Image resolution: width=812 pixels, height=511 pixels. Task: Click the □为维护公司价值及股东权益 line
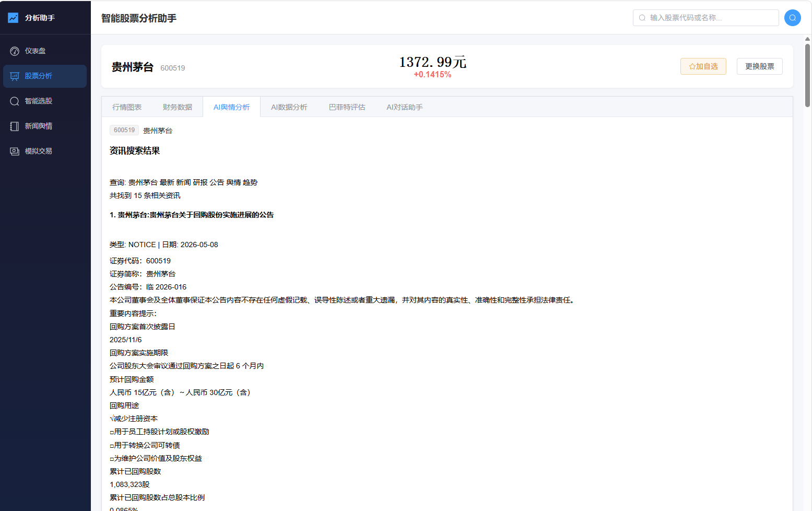pyautogui.click(x=156, y=458)
